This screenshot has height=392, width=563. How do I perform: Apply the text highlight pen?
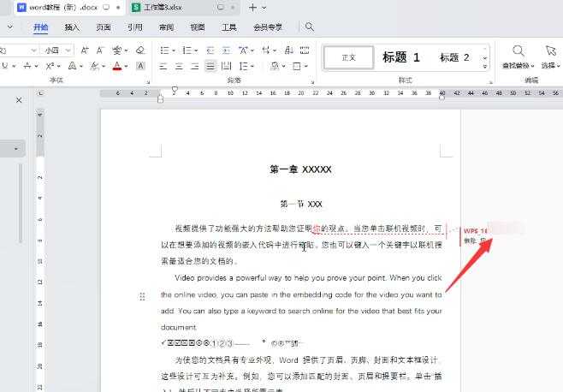coord(95,66)
